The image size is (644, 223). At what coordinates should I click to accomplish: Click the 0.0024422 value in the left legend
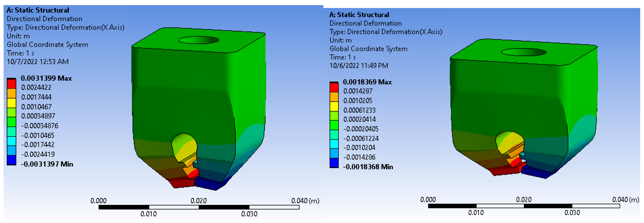[36, 87]
